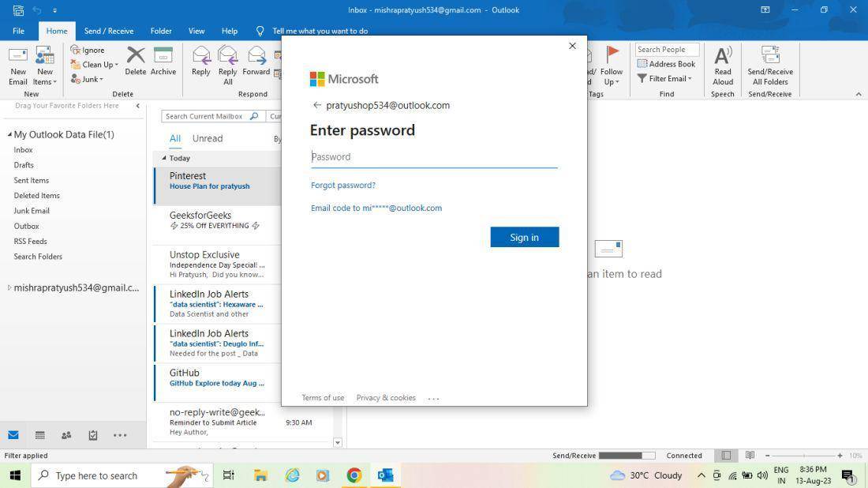
Task: Open Calendar view in navigation bar
Action: [40, 435]
